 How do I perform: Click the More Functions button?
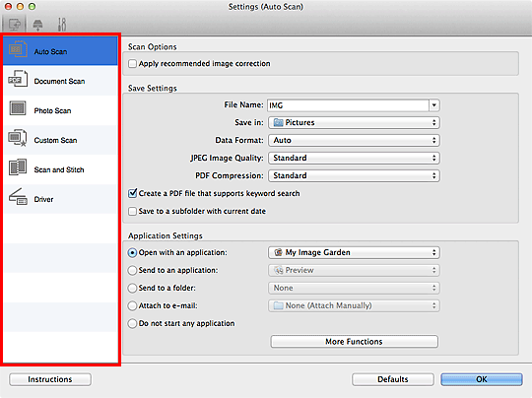tap(355, 341)
